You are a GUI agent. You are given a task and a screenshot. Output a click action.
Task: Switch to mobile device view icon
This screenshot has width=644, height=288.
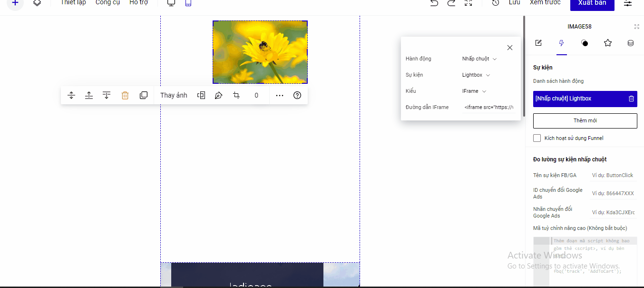pyautogui.click(x=188, y=3)
